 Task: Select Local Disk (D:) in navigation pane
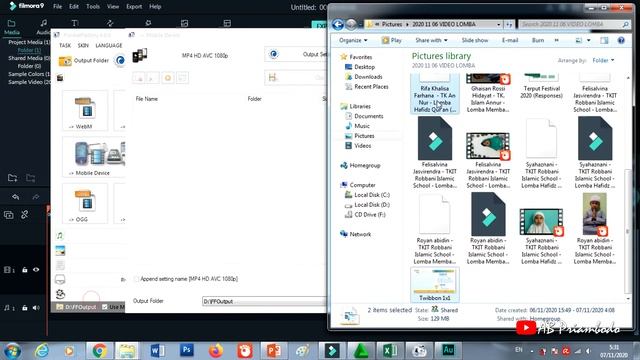tap(372, 205)
